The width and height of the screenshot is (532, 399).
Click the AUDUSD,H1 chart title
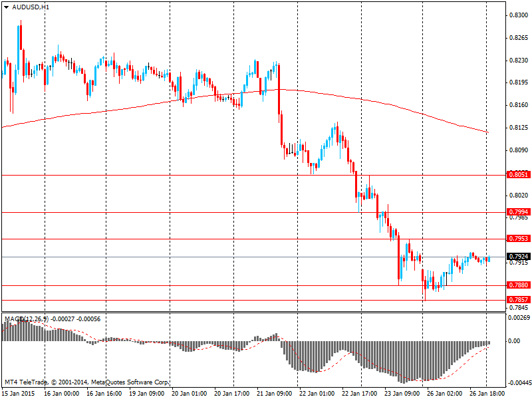(x=31, y=7)
